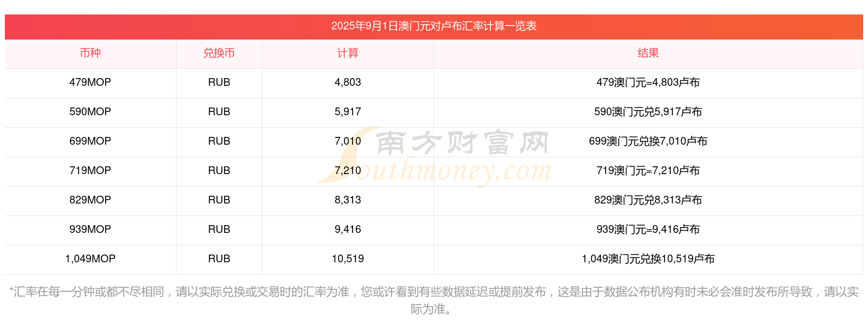Image resolution: width=868 pixels, height=324 pixels.
Task: Click the 699MOP cell
Action: point(90,141)
